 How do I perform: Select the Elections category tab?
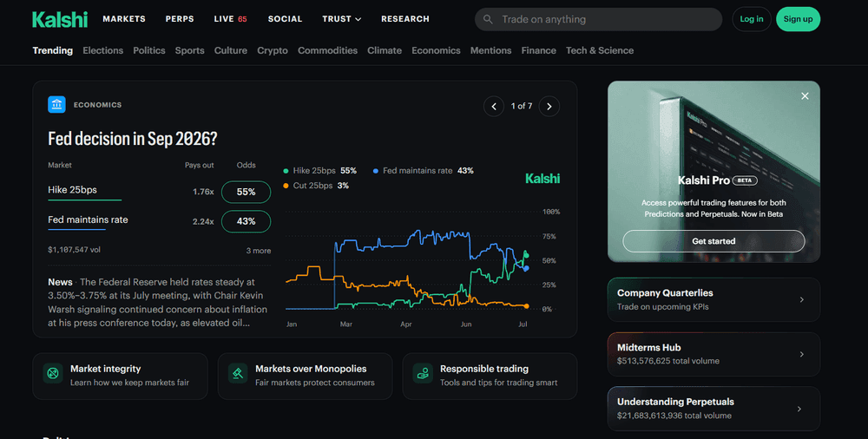pos(103,50)
